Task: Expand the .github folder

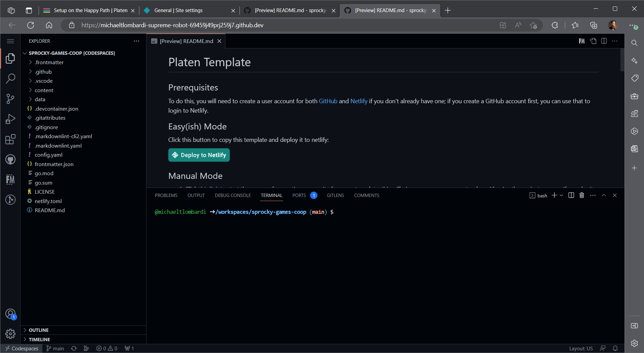Action: tap(43, 72)
